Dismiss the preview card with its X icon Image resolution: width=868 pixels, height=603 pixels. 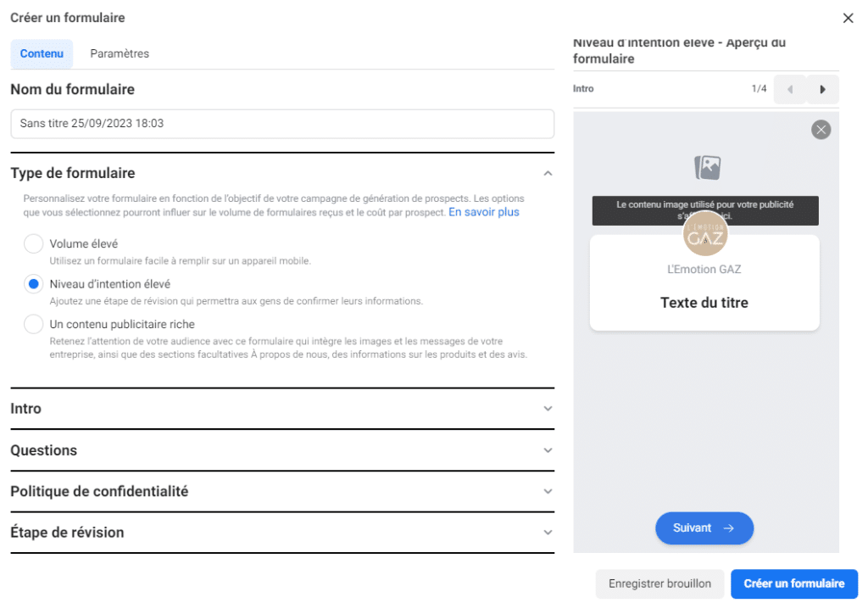click(820, 129)
